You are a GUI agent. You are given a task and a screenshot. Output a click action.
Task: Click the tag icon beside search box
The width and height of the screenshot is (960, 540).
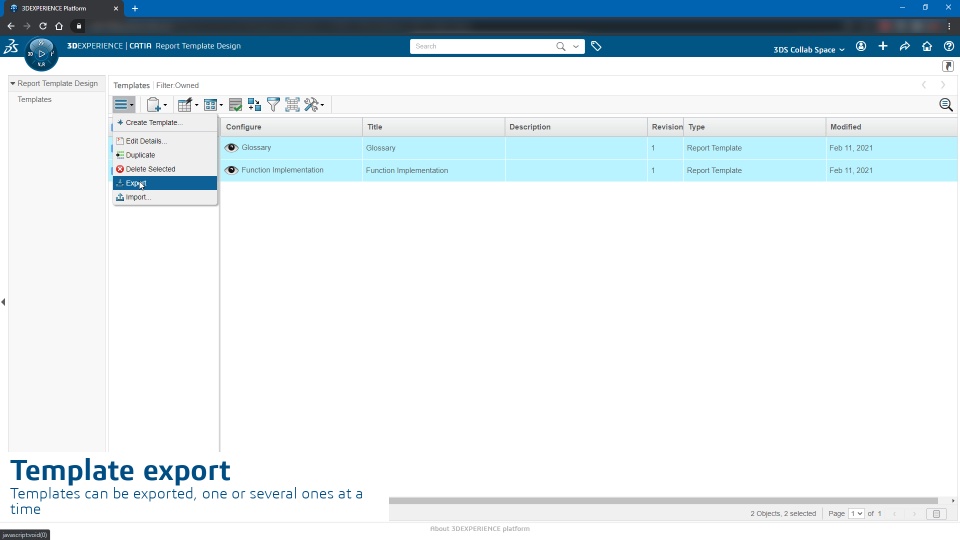596,46
